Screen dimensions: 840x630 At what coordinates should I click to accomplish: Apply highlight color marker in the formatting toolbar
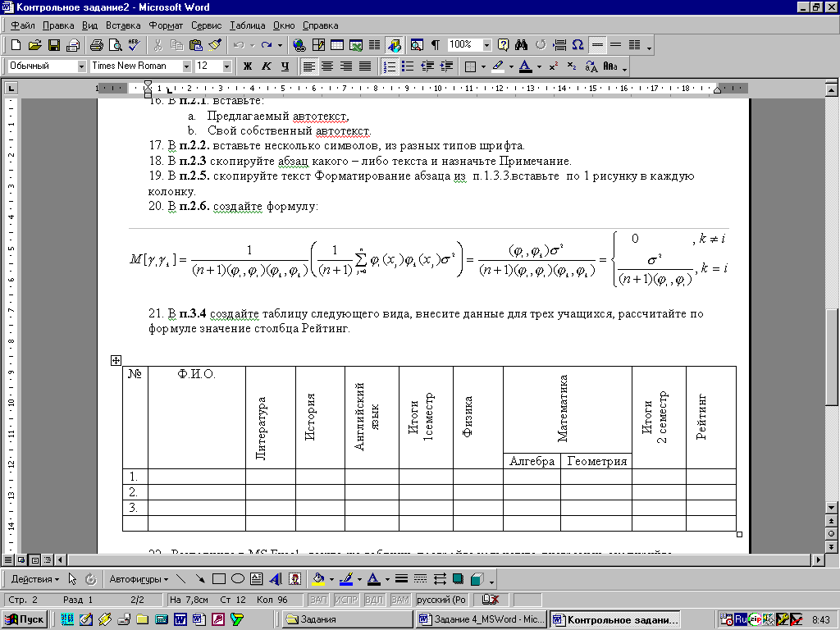(x=498, y=66)
